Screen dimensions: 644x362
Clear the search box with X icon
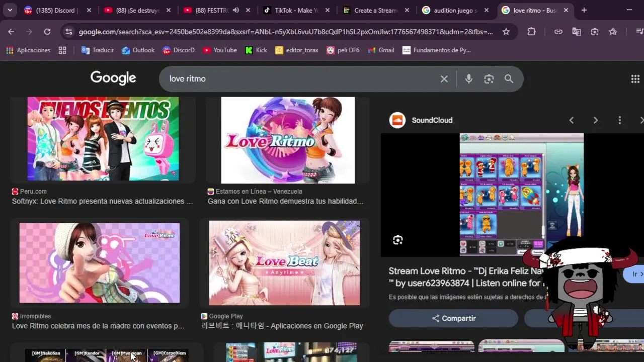[444, 79]
